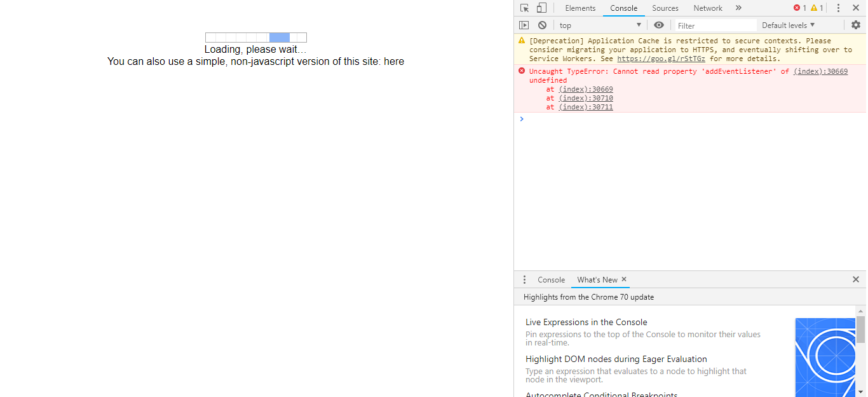Click 'Live Expressions in the Console' heading
This screenshot has height=397, width=868.
(587, 323)
